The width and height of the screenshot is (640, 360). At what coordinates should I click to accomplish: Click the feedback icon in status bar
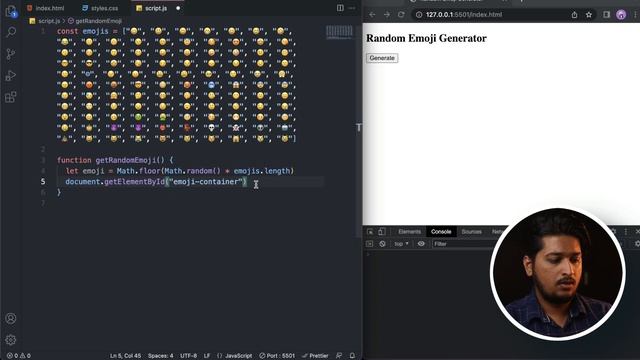click(x=339, y=356)
